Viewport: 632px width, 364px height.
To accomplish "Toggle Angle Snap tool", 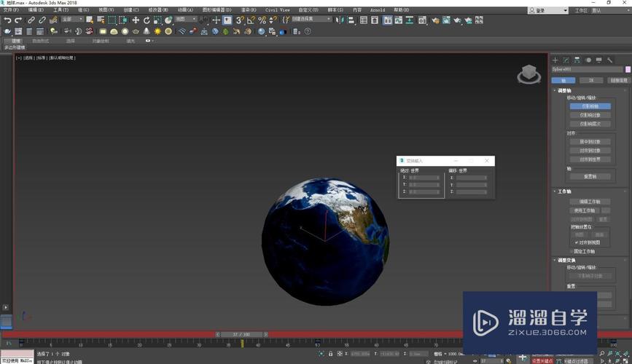I will pos(251,20).
